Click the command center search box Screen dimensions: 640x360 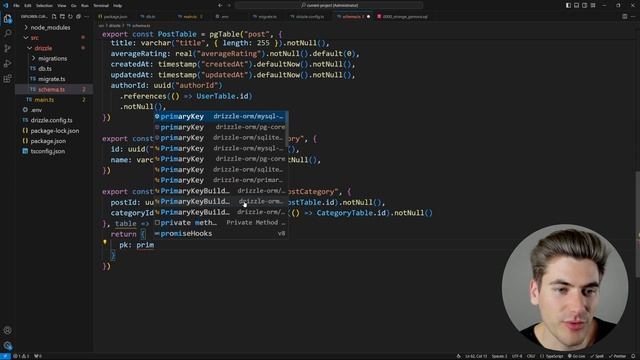coord(329,5)
